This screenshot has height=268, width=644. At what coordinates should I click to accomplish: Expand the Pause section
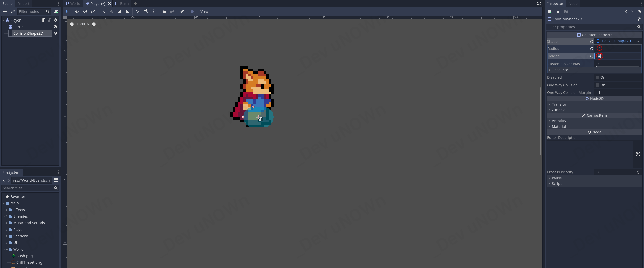pyautogui.click(x=594, y=178)
